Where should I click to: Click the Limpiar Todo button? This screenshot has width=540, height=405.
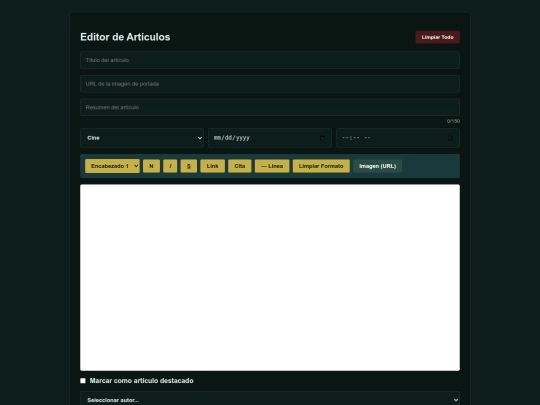[437, 37]
